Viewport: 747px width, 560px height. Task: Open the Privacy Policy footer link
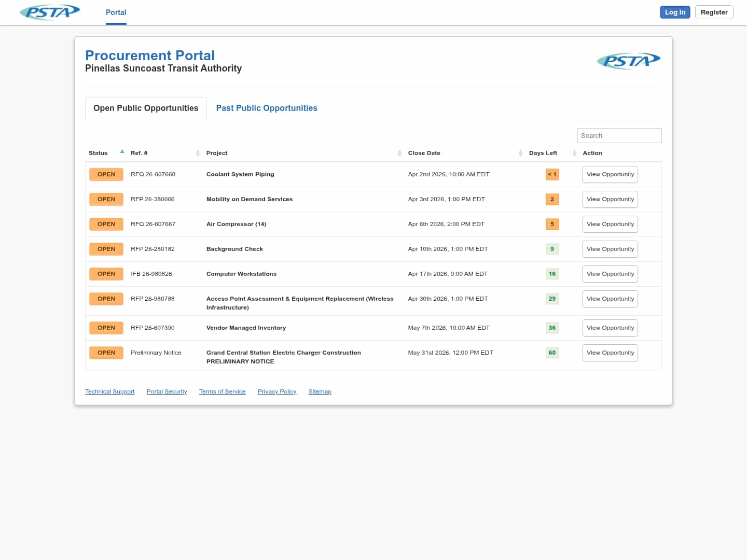[x=277, y=391]
